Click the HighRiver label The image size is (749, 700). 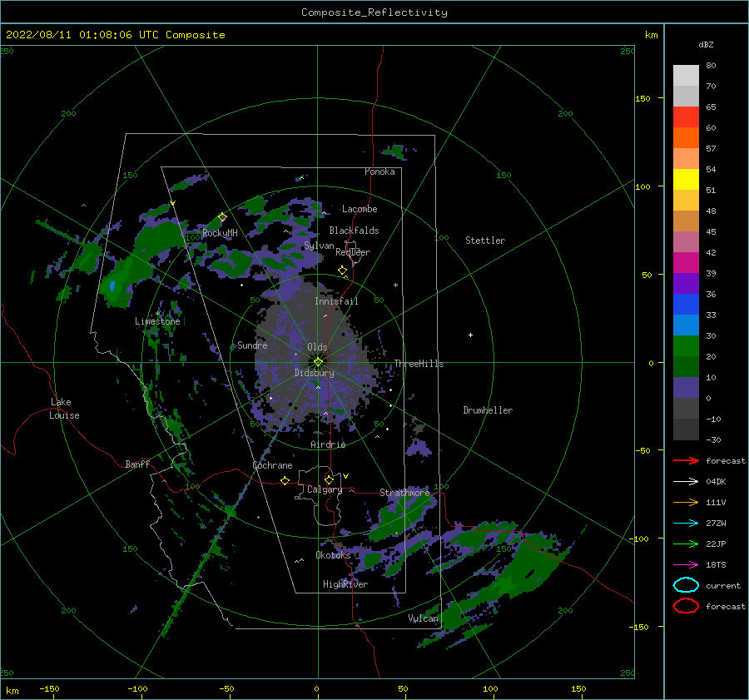(345, 584)
